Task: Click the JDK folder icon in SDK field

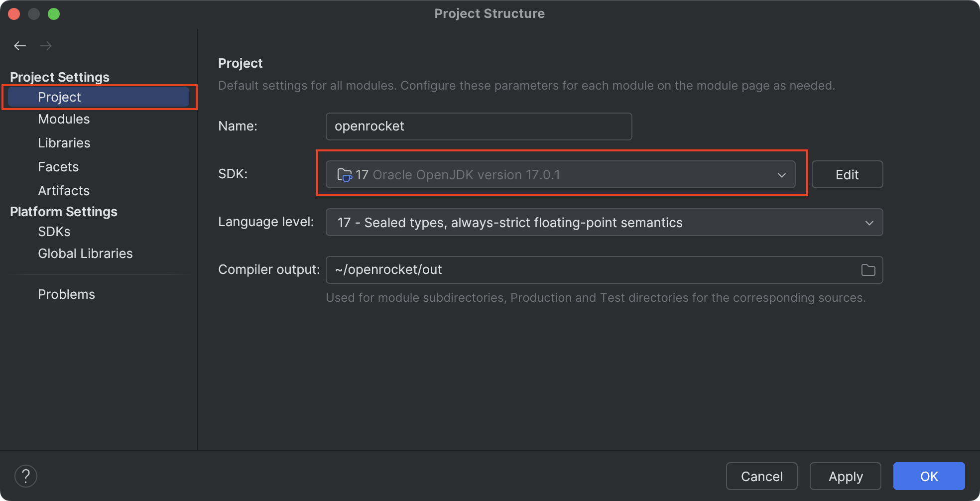Action: click(x=345, y=175)
